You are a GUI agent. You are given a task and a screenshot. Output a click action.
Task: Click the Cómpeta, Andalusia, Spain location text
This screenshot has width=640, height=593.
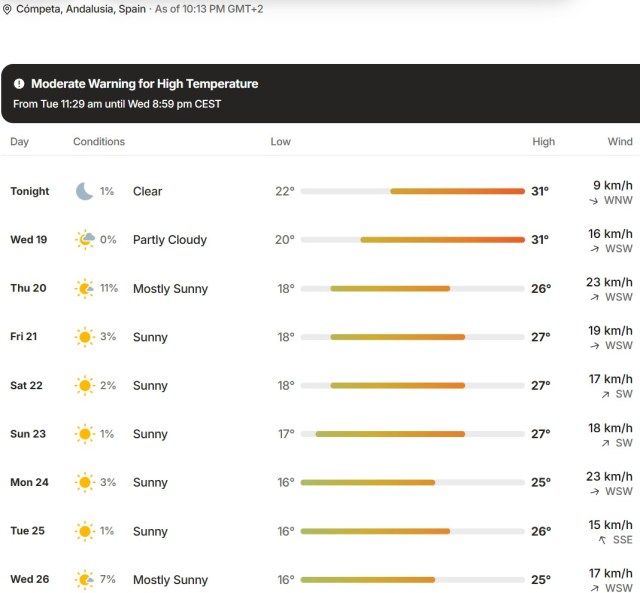[x=81, y=9]
